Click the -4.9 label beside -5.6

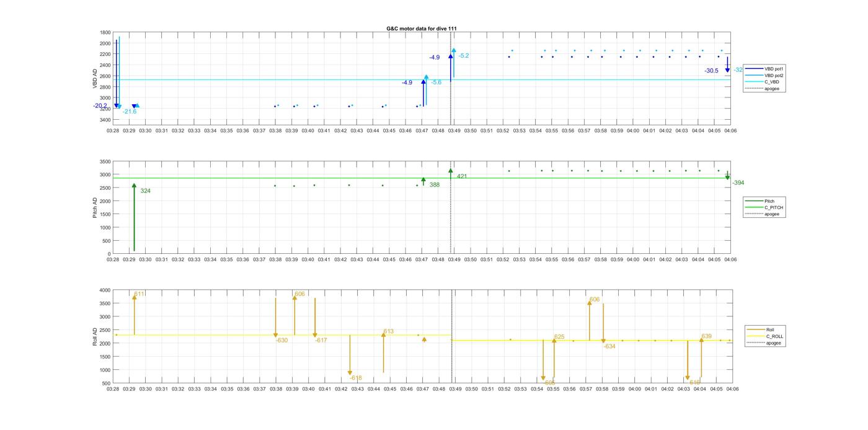click(407, 83)
